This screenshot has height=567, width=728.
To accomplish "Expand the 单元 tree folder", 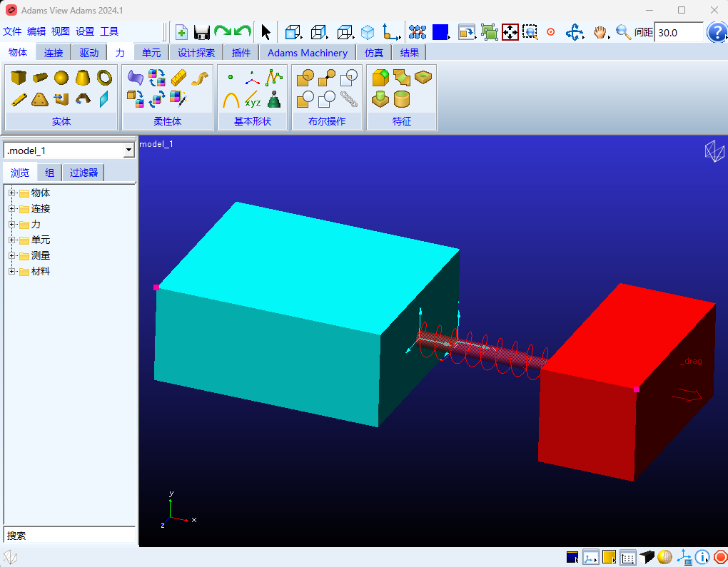I will (x=12, y=240).
